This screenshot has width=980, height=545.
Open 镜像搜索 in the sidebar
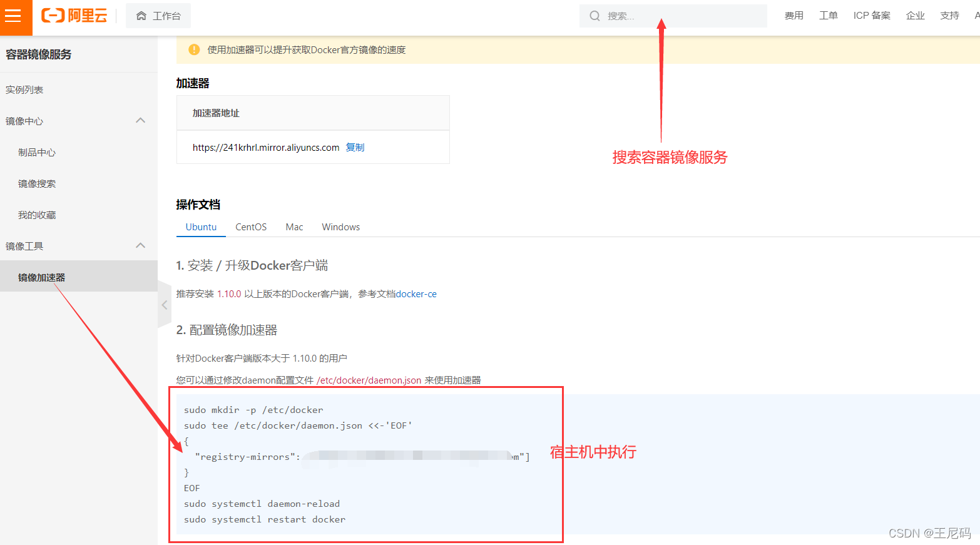click(37, 183)
